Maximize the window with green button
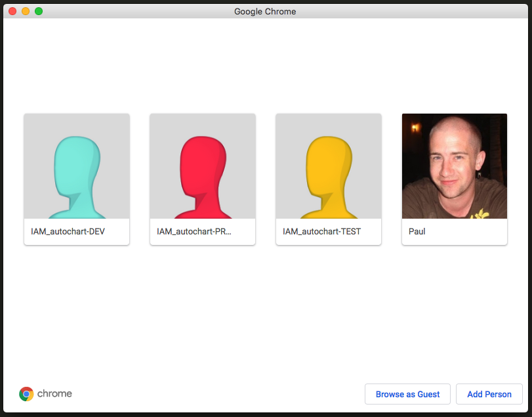This screenshot has height=417, width=532. click(39, 11)
